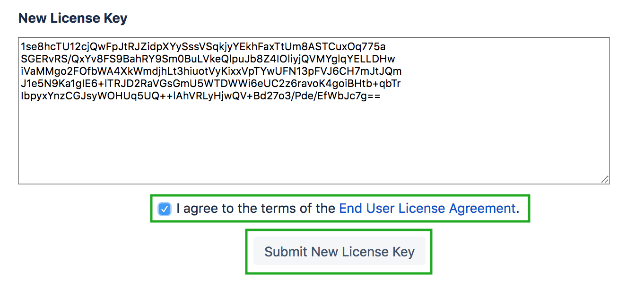This screenshot has height=281, width=644.
Task: Place cursor at start of line SGERvRS
Action: coord(21,59)
